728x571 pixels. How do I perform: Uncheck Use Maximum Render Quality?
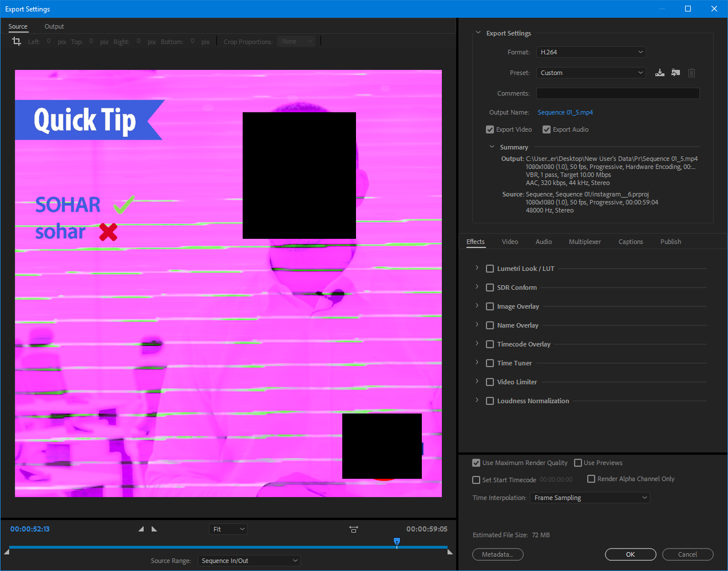476,463
